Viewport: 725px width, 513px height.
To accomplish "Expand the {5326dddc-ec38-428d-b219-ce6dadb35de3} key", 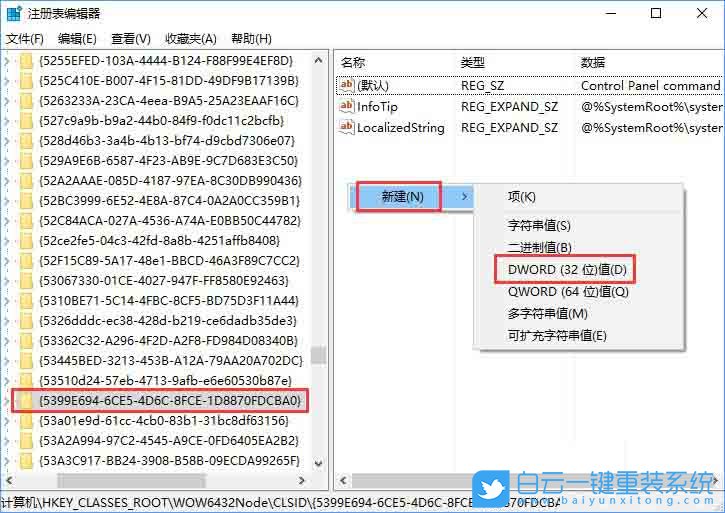I will [7, 321].
